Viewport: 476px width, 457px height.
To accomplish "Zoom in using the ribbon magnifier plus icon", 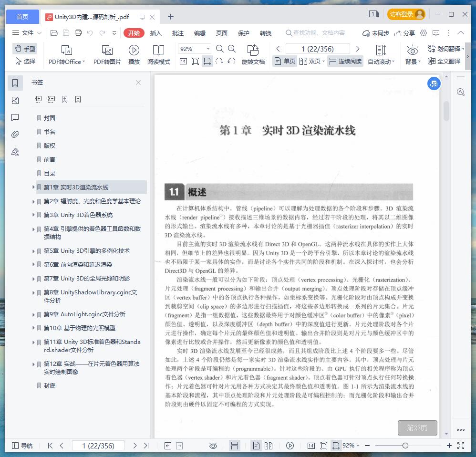I will pyautogui.click(x=232, y=49).
